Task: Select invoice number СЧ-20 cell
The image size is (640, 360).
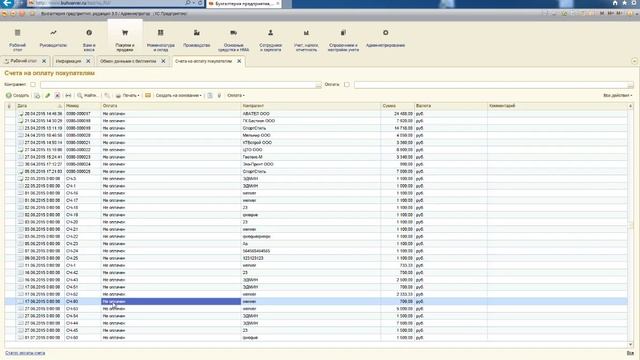Action: tap(82, 222)
